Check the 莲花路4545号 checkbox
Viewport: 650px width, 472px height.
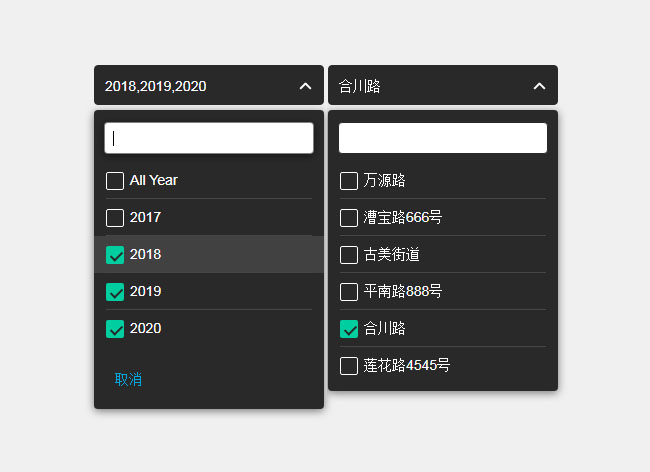pos(349,366)
